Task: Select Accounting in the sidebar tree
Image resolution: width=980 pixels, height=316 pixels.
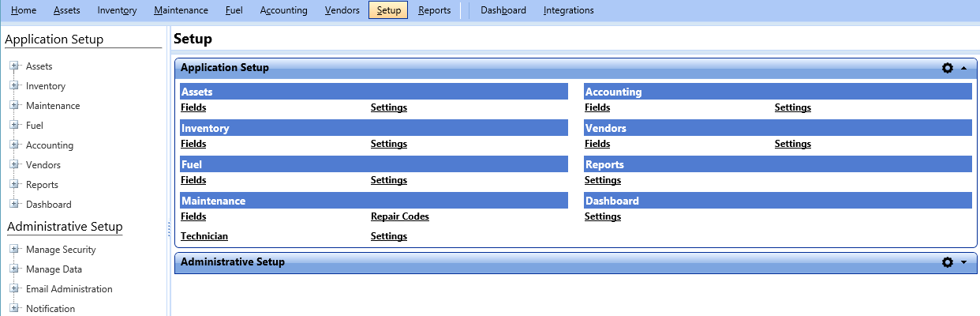Action: coord(50,145)
